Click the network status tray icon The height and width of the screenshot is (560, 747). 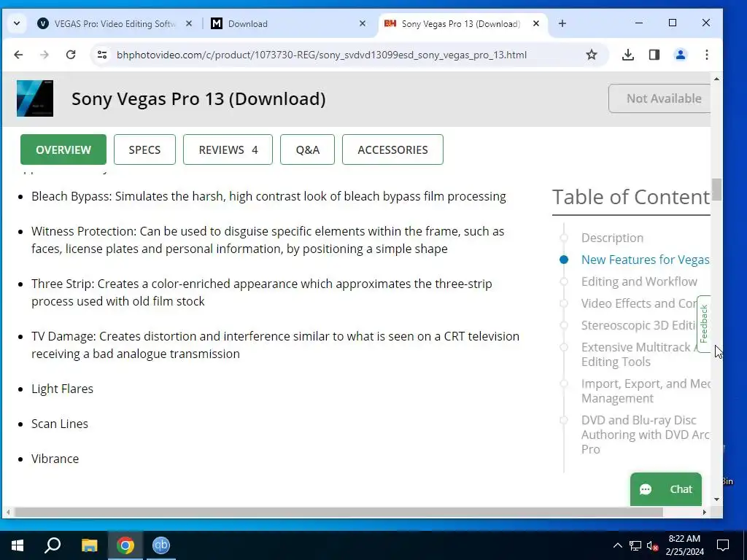pyautogui.click(x=635, y=545)
